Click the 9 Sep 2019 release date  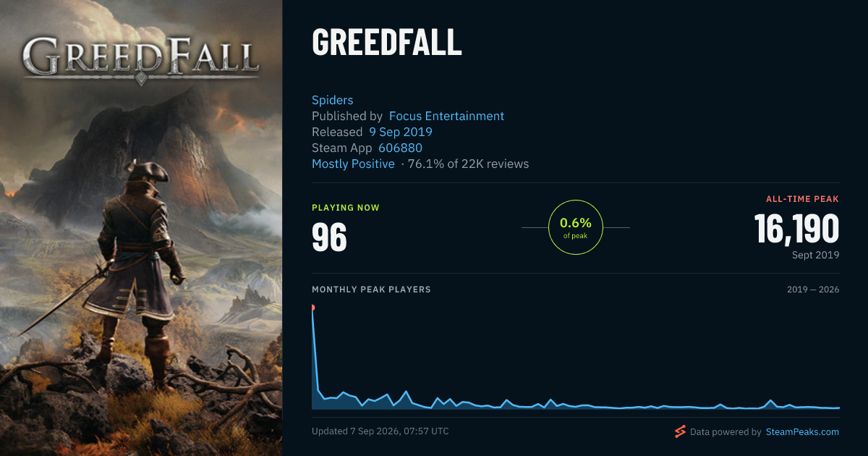[401, 132]
